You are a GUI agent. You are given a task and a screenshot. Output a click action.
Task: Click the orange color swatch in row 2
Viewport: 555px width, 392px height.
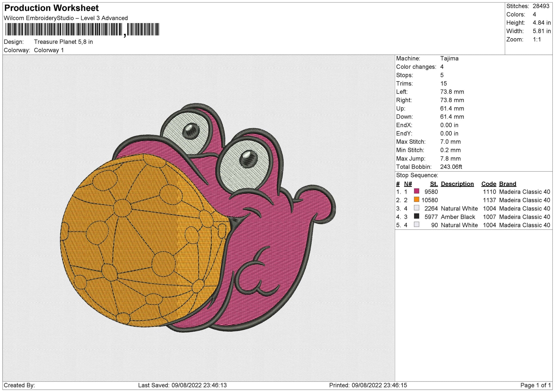(416, 200)
